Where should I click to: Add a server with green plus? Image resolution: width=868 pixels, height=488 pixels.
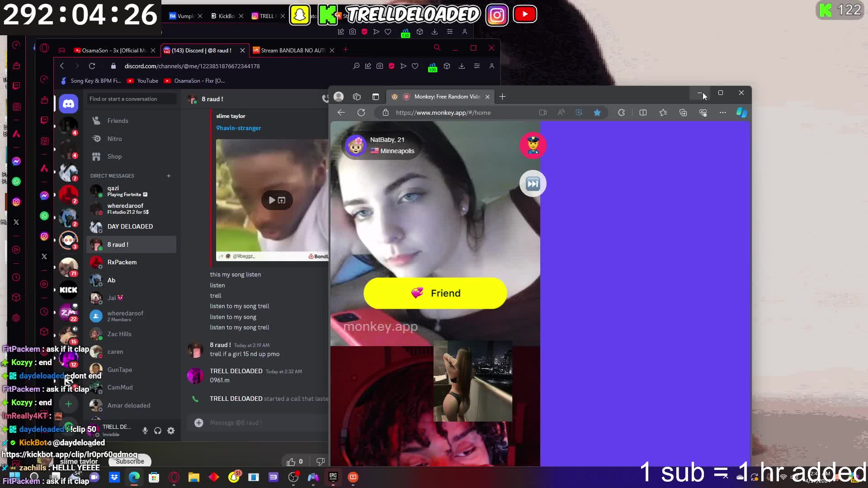pyautogui.click(x=68, y=404)
